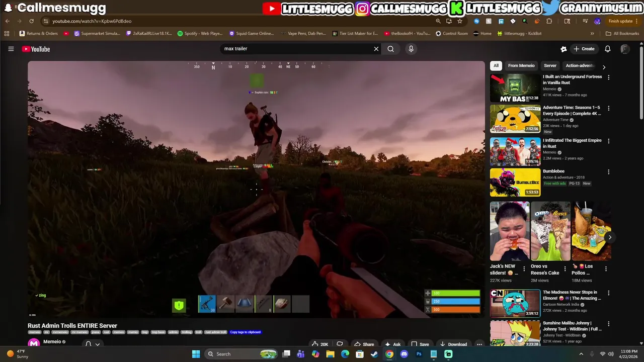The image size is (644, 362).
Task: Click the sparkle icon beside Create
Action: (x=563, y=49)
